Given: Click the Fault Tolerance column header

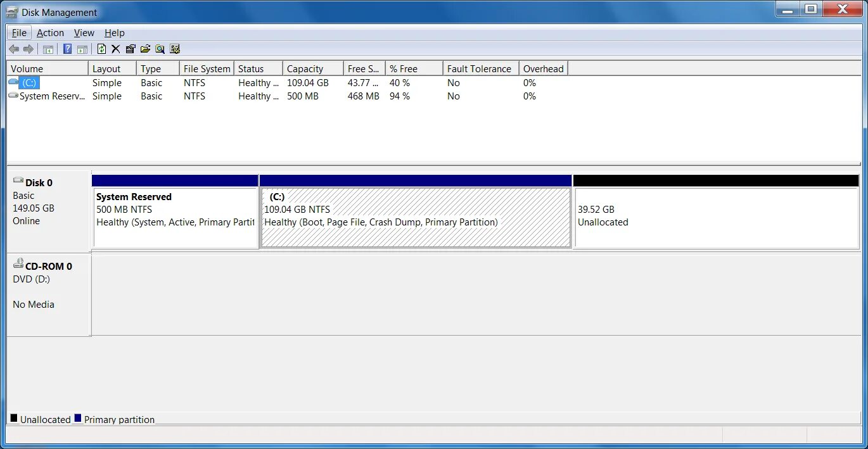Looking at the screenshot, I should pos(481,68).
